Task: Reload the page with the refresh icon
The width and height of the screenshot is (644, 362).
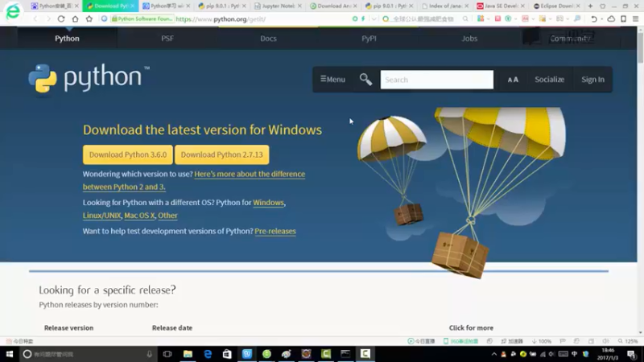Action: pos(61,19)
